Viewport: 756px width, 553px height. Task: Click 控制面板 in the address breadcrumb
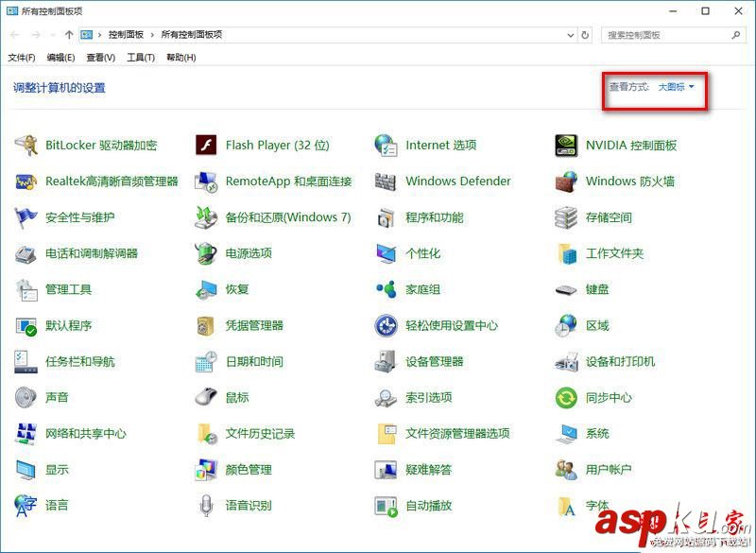[126, 35]
